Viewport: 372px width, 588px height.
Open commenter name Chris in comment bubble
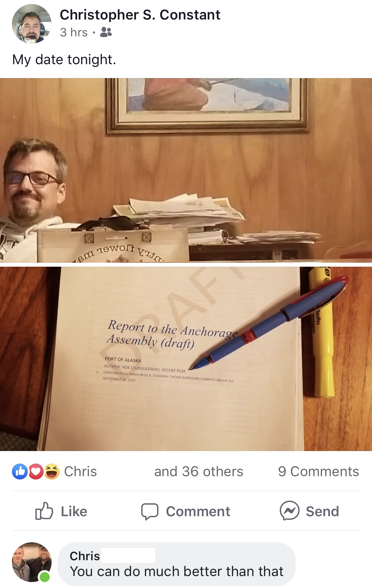[85, 556]
